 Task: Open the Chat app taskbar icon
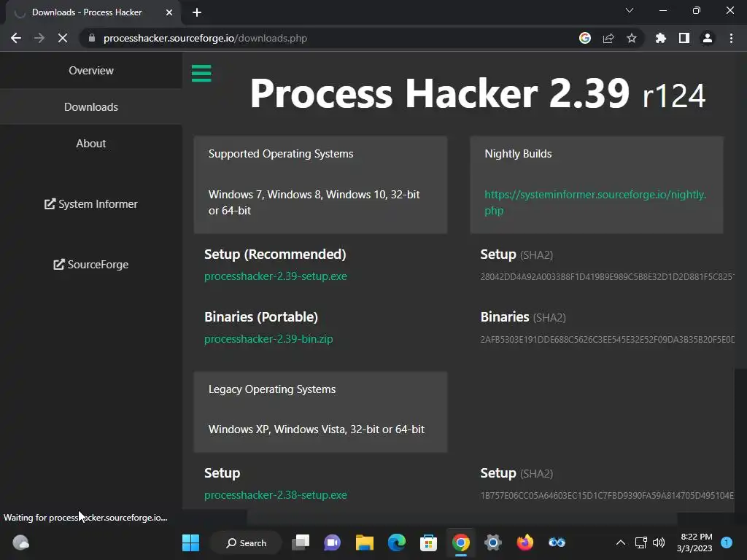(x=332, y=542)
